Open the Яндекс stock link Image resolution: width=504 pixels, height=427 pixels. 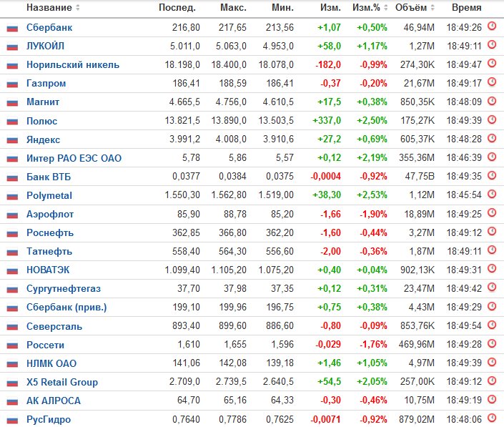coord(44,139)
